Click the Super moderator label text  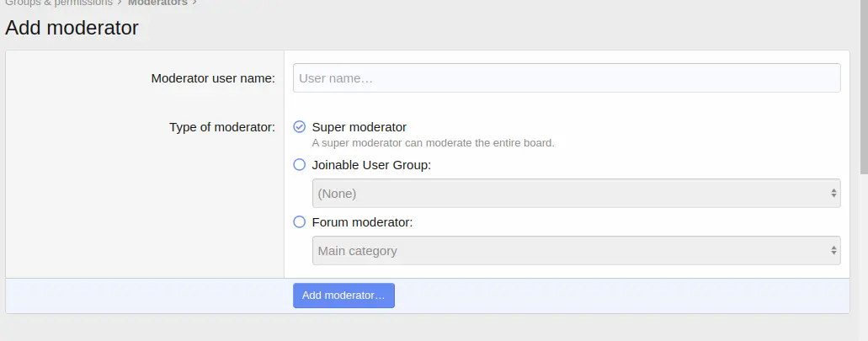pyautogui.click(x=359, y=127)
